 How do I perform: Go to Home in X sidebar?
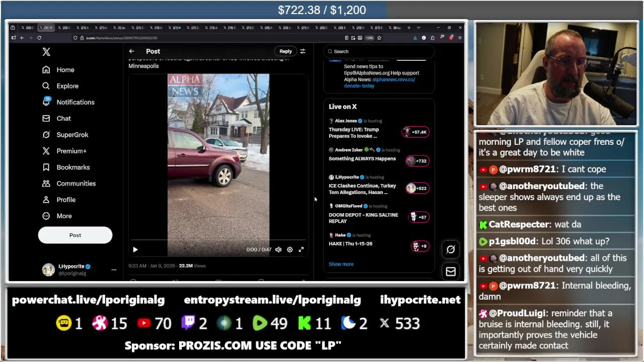(59, 70)
